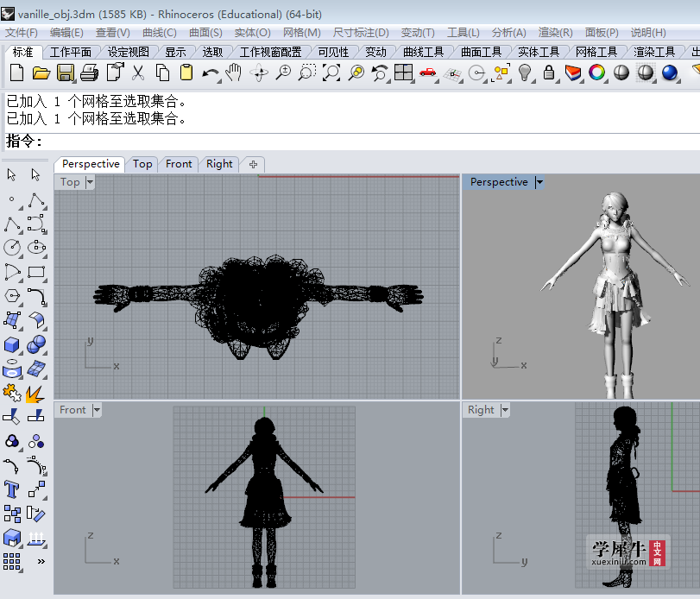
Task: Expand more sidebar tools with the » arrow
Action: (x=41, y=561)
